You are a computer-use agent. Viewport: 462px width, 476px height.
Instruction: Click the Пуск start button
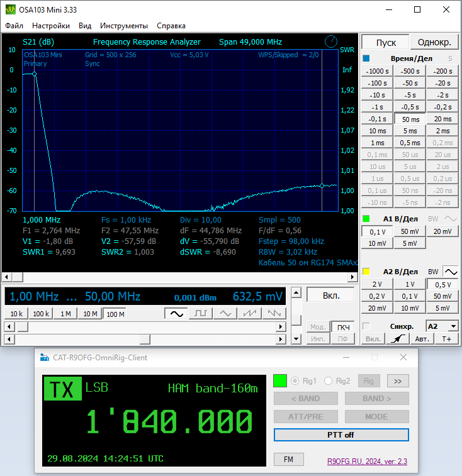[x=385, y=42]
